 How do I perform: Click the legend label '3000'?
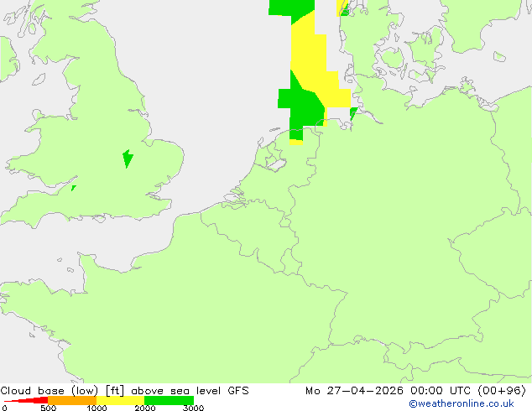tap(193, 408)
